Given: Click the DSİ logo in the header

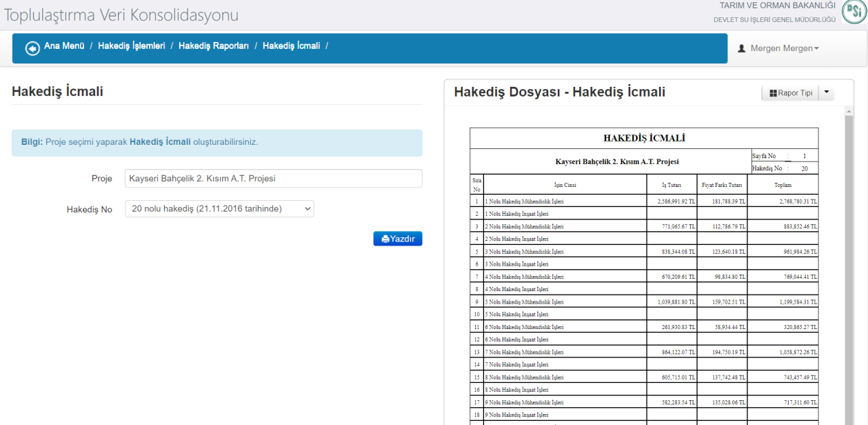Looking at the screenshot, I should coord(854,12).
